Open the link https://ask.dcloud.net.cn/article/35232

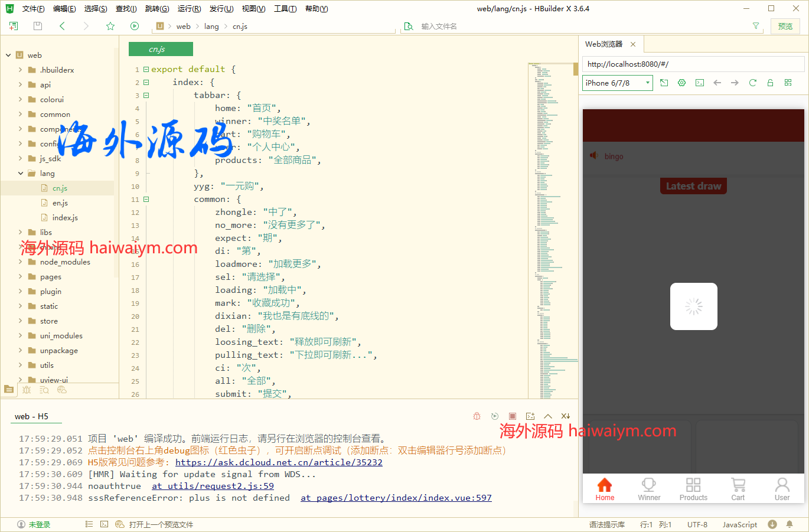[x=279, y=462]
